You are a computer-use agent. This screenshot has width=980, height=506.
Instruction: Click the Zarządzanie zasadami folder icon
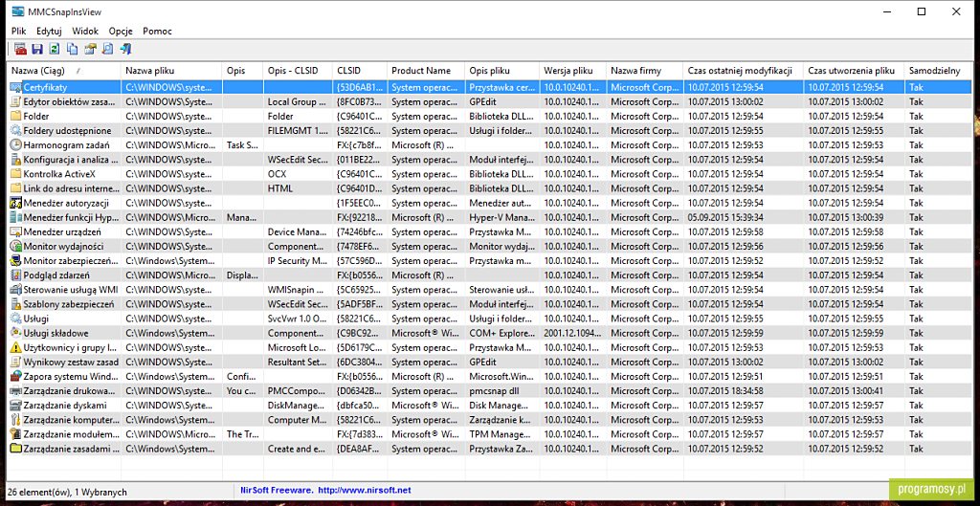(x=15, y=449)
